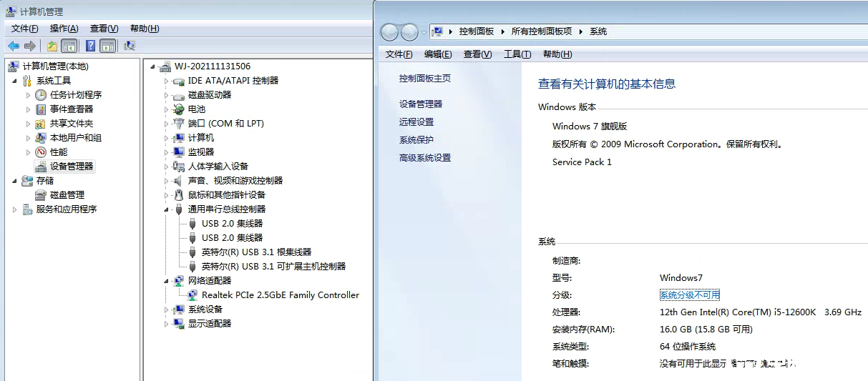868x381 pixels.
Task: Expand the 共享文件夹 node arrow
Action: click(29, 124)
